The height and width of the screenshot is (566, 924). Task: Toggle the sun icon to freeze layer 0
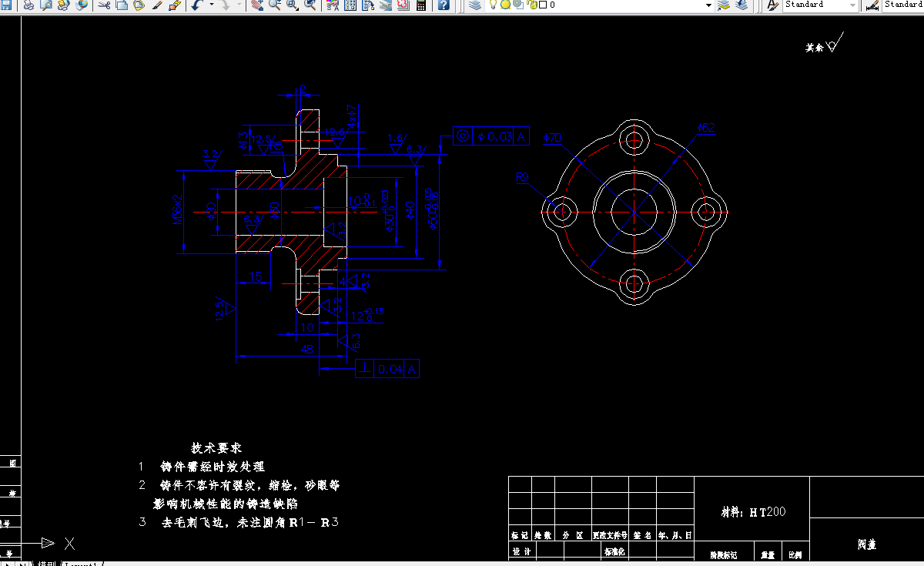click(x=505, y=5)
